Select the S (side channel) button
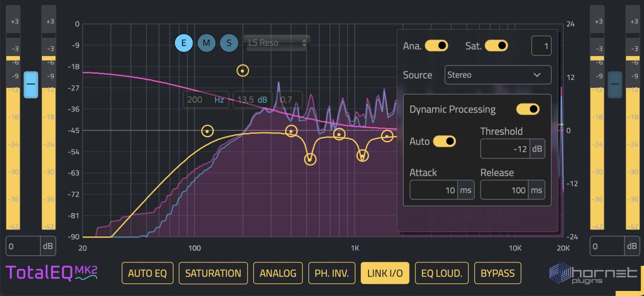644x296 pixels. point(229,43)
